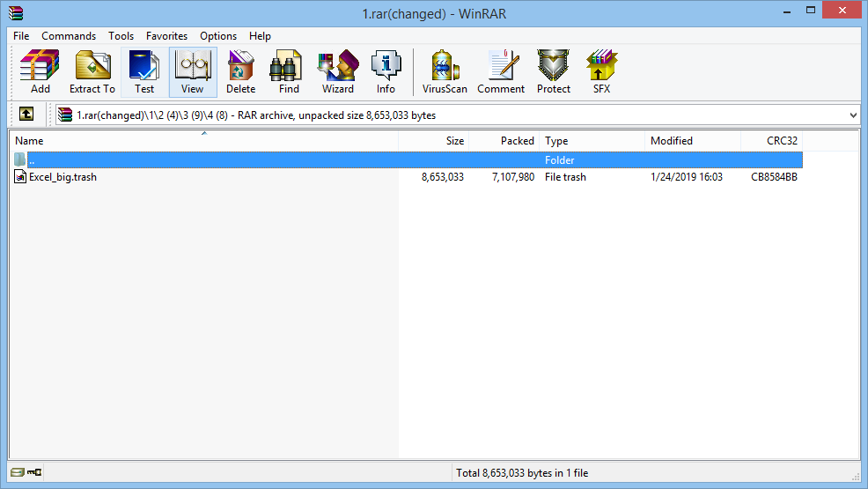
Task: Click the CRC32 value CB8584BB
Action: pyautogui.click(x=774, y=177)
